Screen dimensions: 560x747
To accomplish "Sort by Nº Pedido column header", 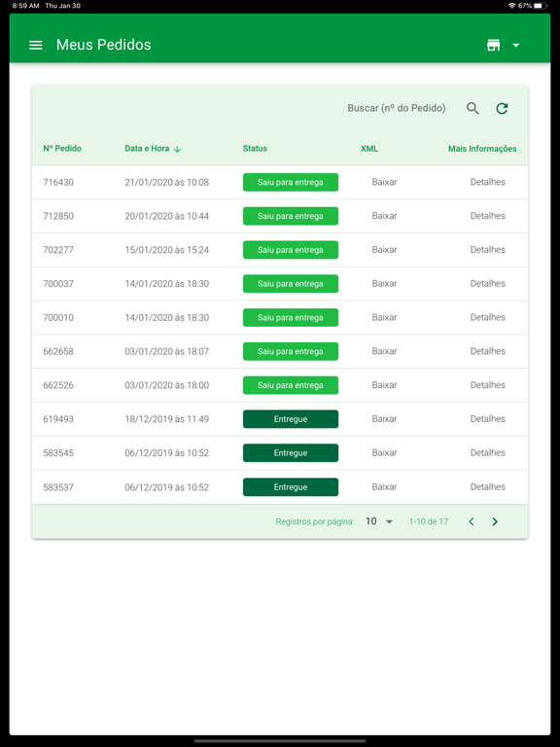I will [x=62, y=148].
